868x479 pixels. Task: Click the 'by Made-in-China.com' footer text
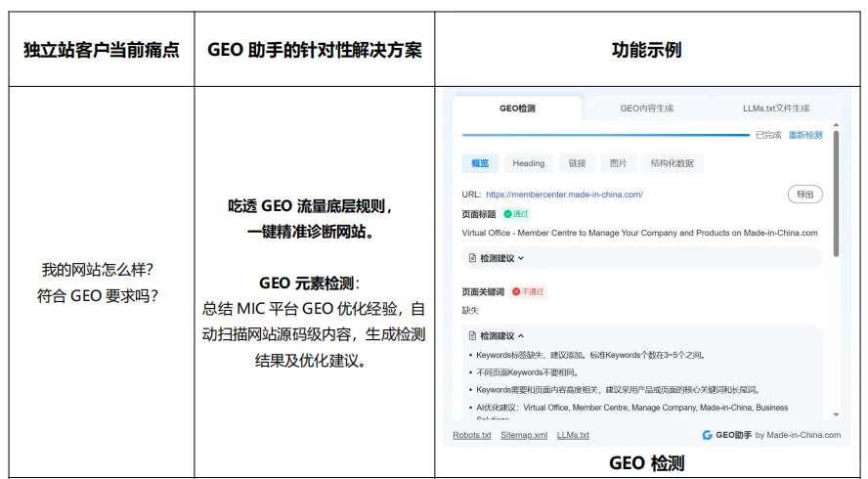click(798, 435)
